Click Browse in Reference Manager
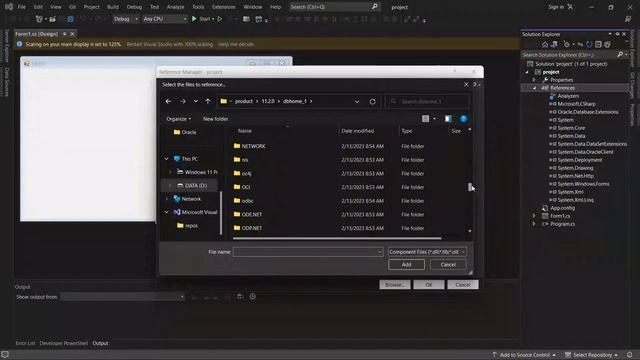Viewport: 640px width, 360px height. click(x=395, y=284)
